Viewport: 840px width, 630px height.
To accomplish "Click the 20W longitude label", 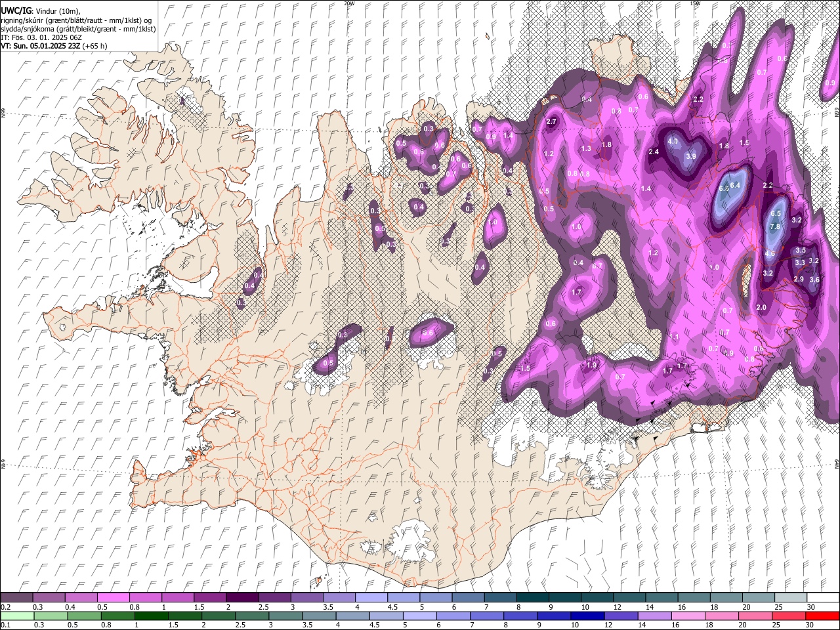I will 349,3.
